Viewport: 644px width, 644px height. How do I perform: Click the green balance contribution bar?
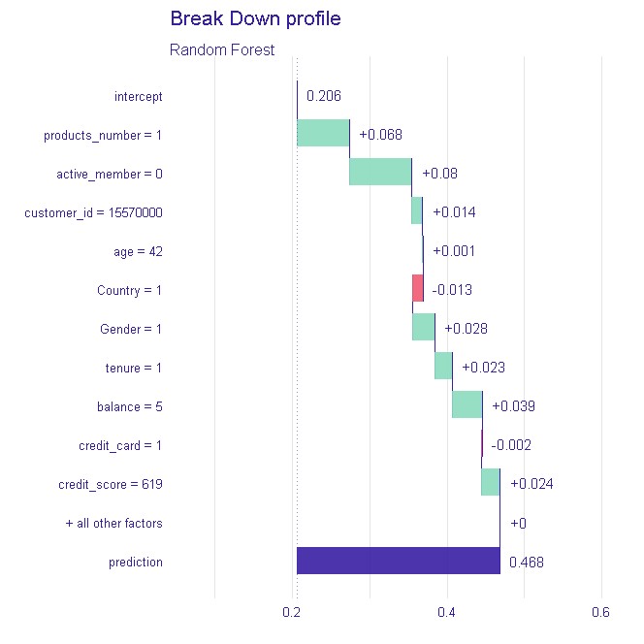[x=467, y=405]
